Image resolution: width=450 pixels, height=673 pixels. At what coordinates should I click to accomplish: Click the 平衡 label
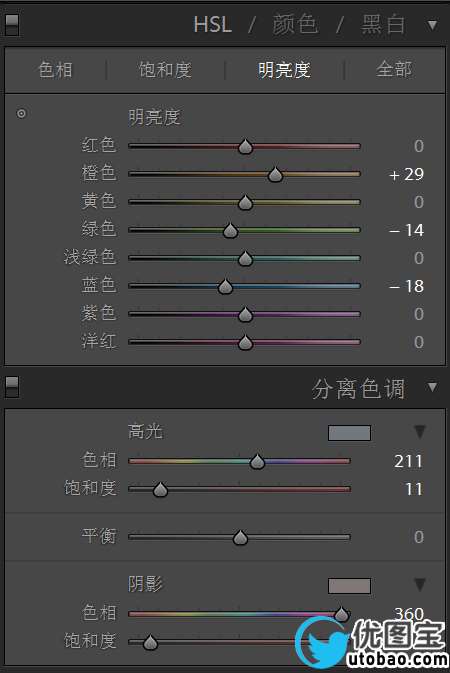click(99, 536)
